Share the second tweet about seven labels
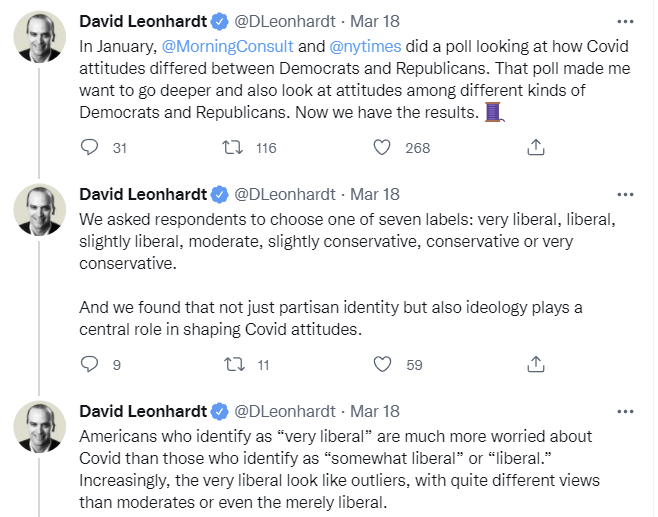 [536, 364]
